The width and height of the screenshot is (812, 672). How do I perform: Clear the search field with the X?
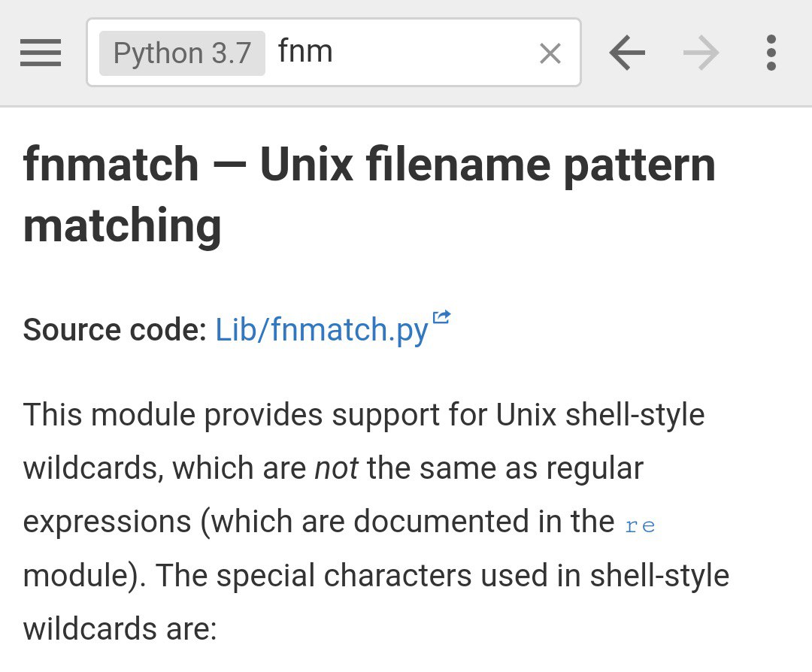(x=550, y=53)
